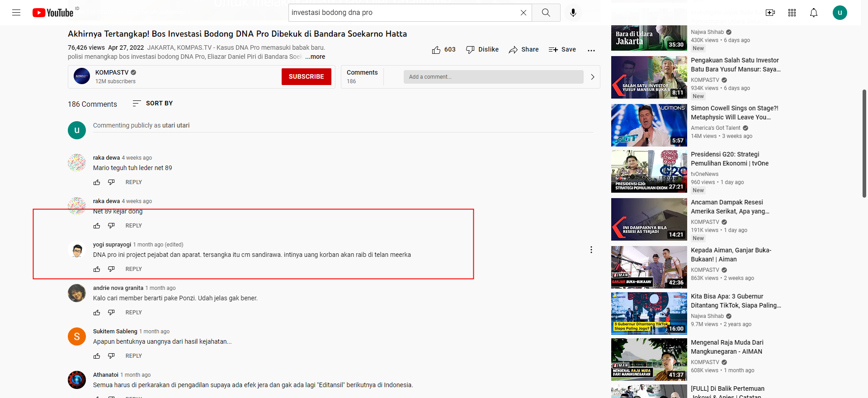Open Athanatoi commenter profile

[106, 375]
